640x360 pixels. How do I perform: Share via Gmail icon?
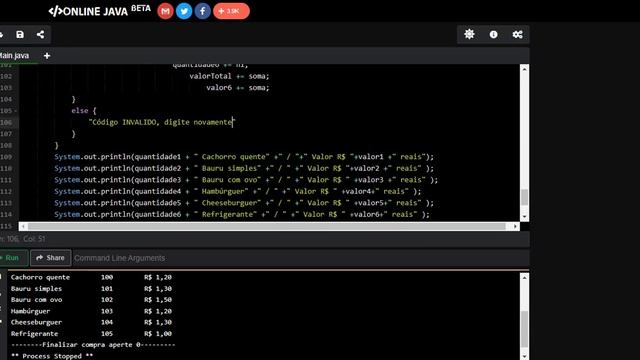click(165, 11)
